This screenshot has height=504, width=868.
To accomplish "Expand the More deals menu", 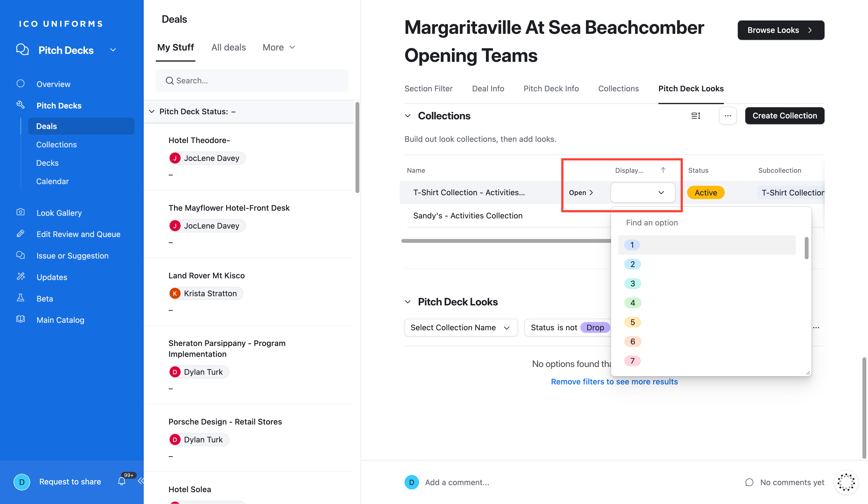I will [279, 47].
